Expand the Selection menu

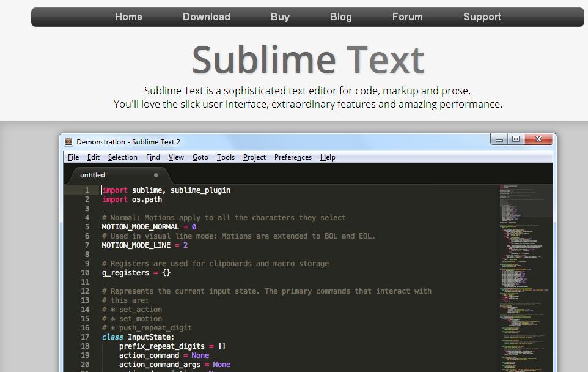pos(123,157)
